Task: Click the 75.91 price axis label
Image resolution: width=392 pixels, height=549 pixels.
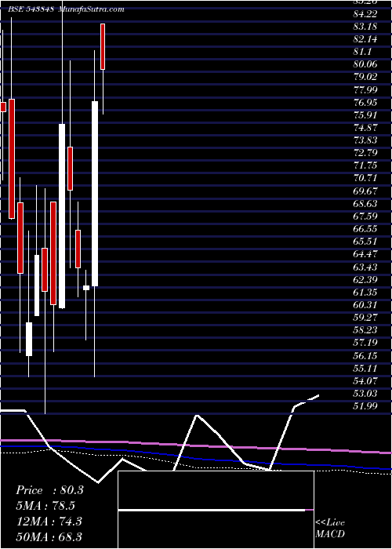Action: pyautogui.click(x=366, y=115)
